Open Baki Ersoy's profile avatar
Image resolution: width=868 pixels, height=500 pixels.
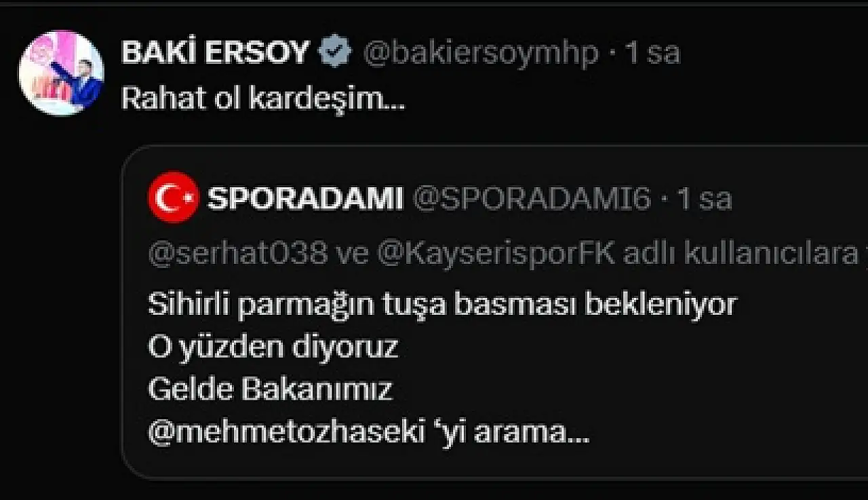click(x=61, y=73)
